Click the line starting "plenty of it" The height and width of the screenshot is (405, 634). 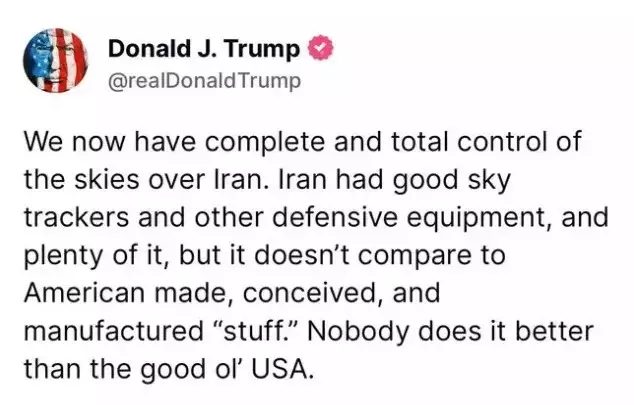(x=265, y=255)
